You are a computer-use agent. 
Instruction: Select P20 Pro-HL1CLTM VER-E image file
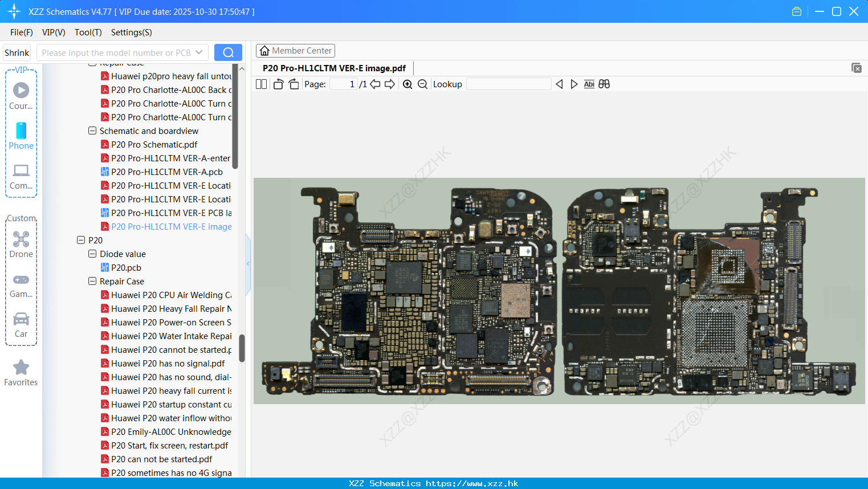(x=166, y=226)
